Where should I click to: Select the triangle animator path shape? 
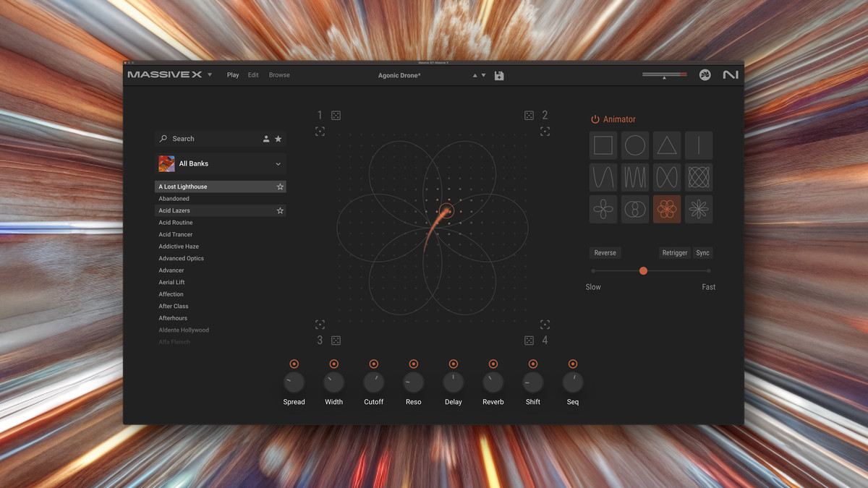point(667,145)
